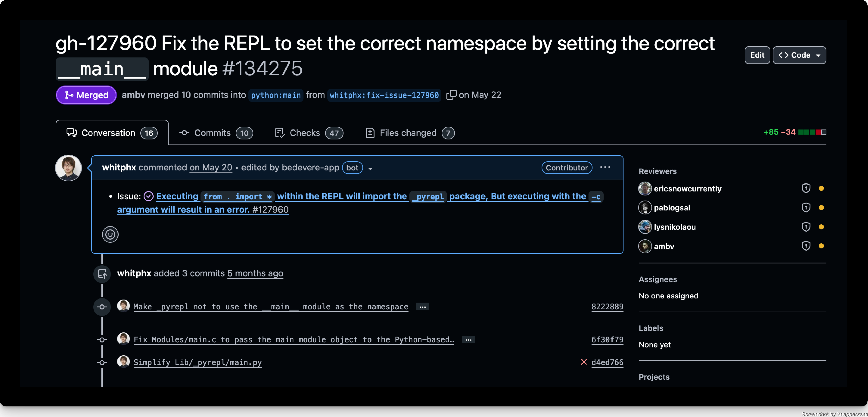The width and height of the screenshot is (868, 417).
Task: Click the shield icon next to ambv
Action: (806, 246)
